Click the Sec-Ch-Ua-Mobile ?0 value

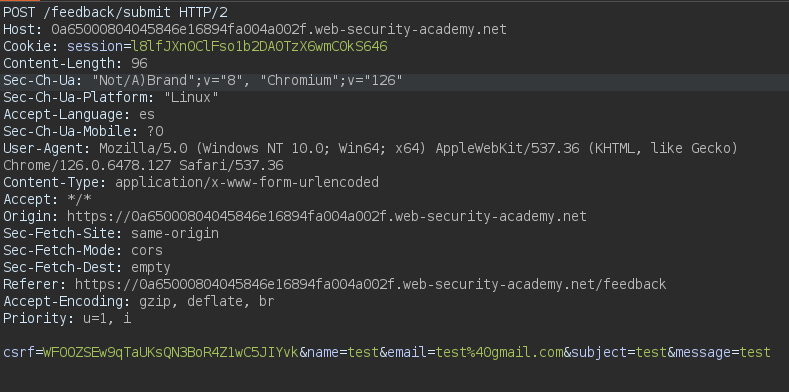point(155,132)
